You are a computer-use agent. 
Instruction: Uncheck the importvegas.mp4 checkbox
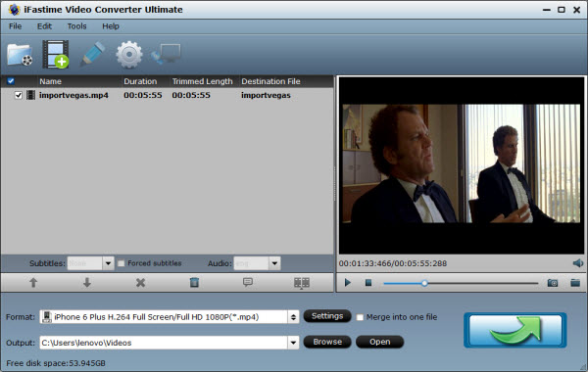coord(18,95)
